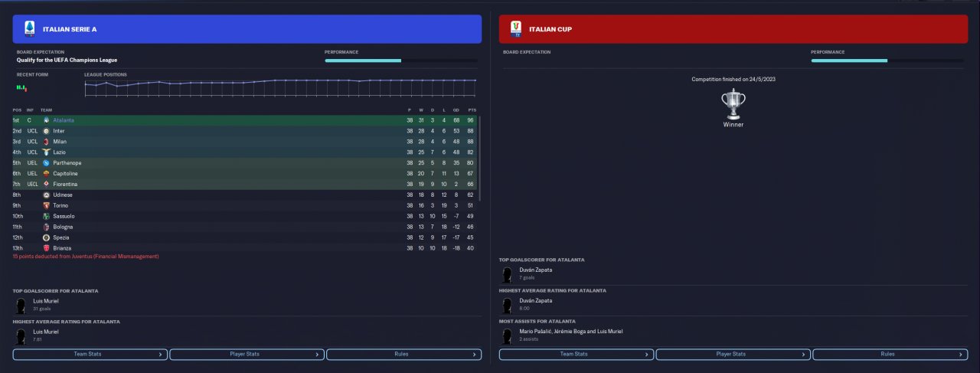Viewport: 980px width, 373px height.
Task: Select the Spezia team name
Action: click(61, 237)
